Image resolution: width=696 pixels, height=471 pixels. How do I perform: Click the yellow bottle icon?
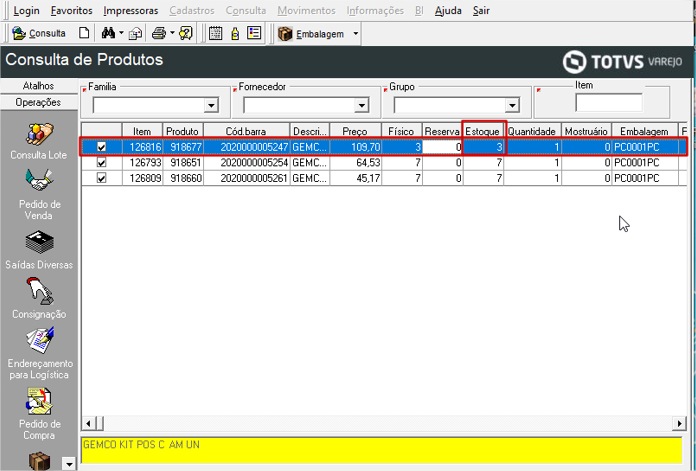coord(235,34)
